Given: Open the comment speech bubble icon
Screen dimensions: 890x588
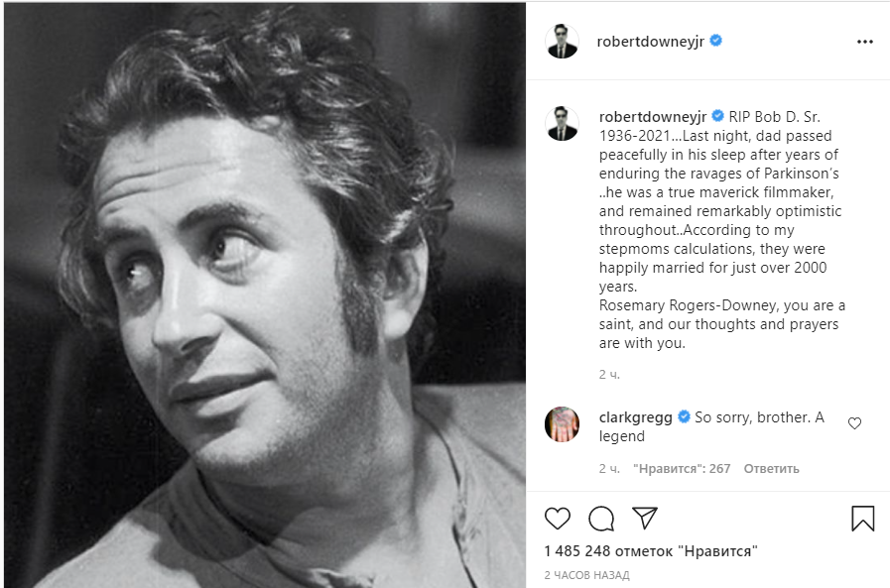Looking at the screenshot, I should [x=601, y=519].
